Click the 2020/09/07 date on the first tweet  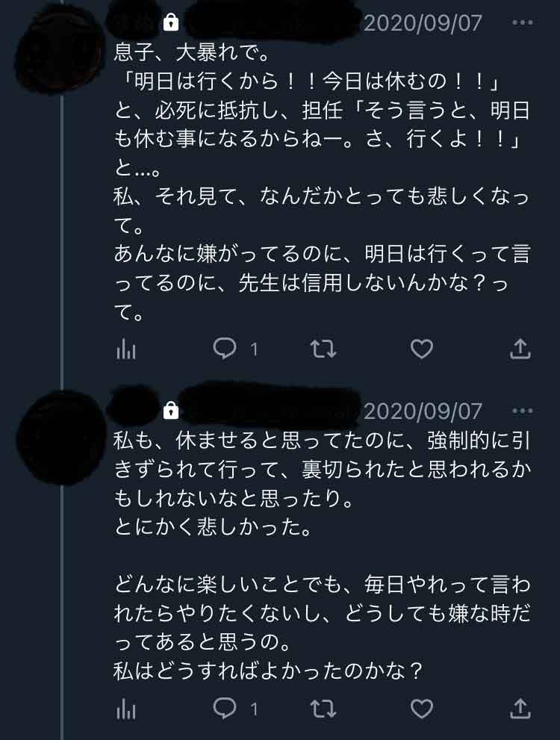tap(423, 23)
